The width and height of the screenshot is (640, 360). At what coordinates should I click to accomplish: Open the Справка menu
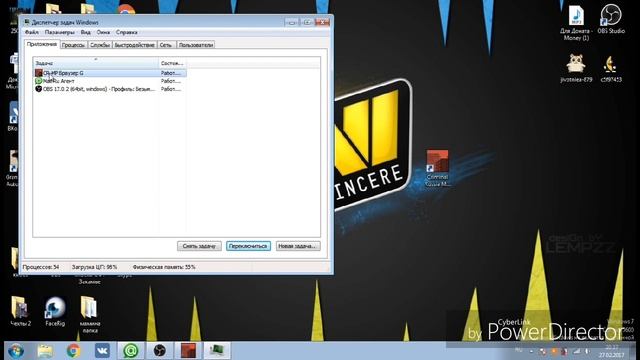[x=127, y=32]
